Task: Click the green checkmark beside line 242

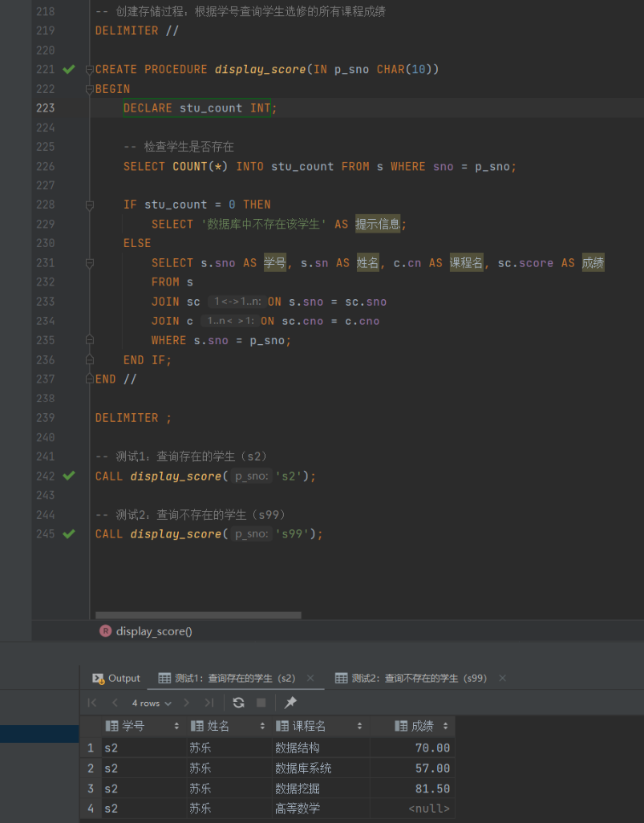Action: [x=69, y=476]
